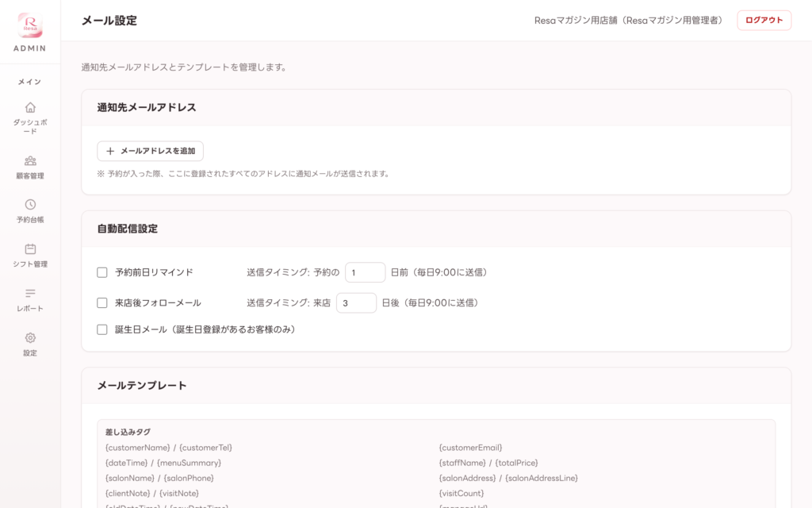The width and height of the screenshot is (812, 508).
Task: Open settings gear icon
Action: tap(30, 338)
